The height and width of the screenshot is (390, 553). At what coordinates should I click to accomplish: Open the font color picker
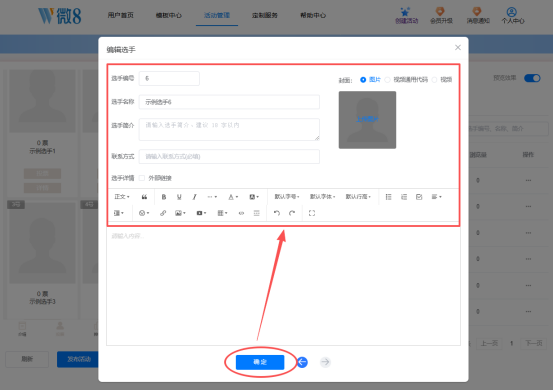(233, 197)
